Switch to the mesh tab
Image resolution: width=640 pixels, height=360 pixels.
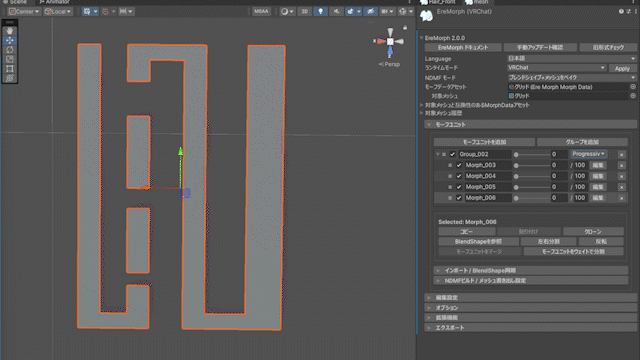[x=478, y=2]
